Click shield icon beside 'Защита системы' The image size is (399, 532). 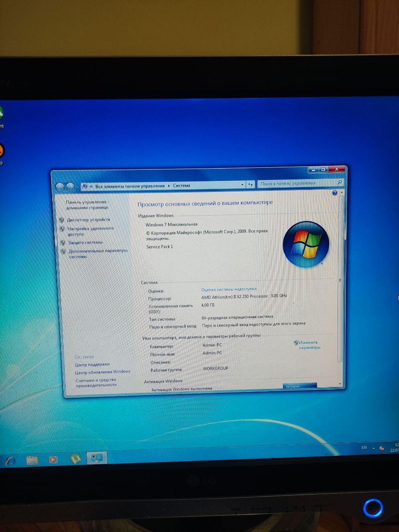[x=63, y=243]
